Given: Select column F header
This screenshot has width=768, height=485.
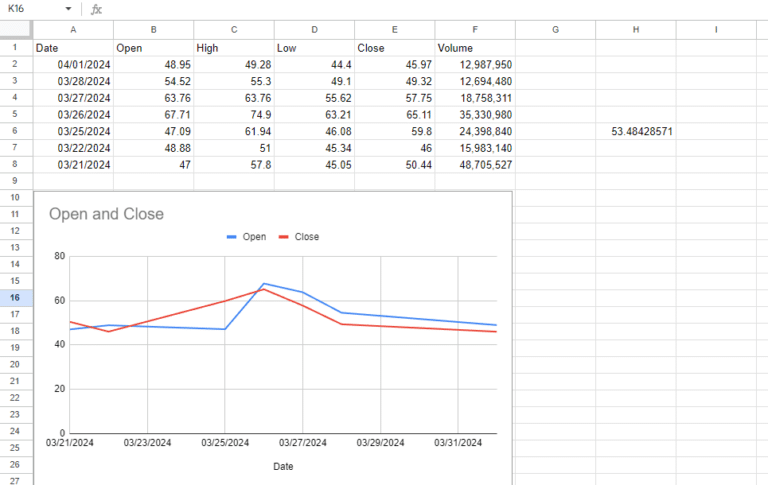Looking at the screenshot, I should click(475, 30).
